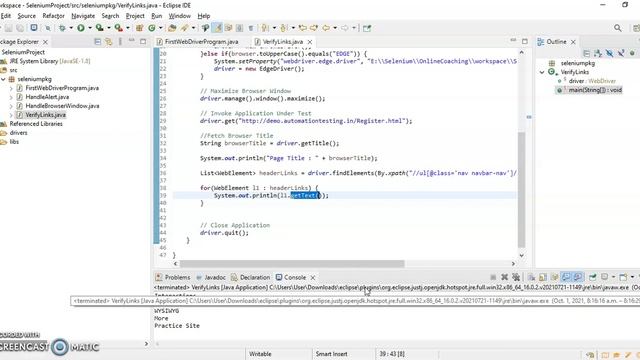Toggle Sort alphabetically in Outline toolbar
Screen dimensions: 640x360
(598, 53)
